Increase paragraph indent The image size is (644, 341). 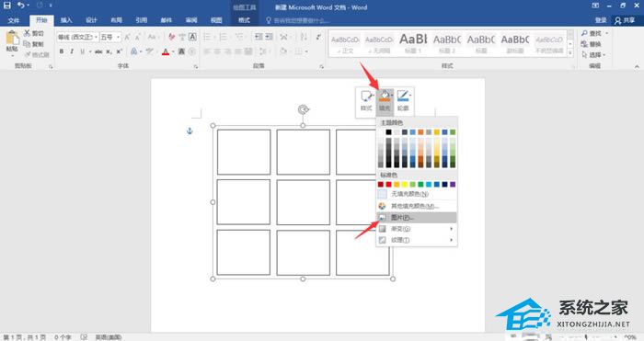pos(269,37)
